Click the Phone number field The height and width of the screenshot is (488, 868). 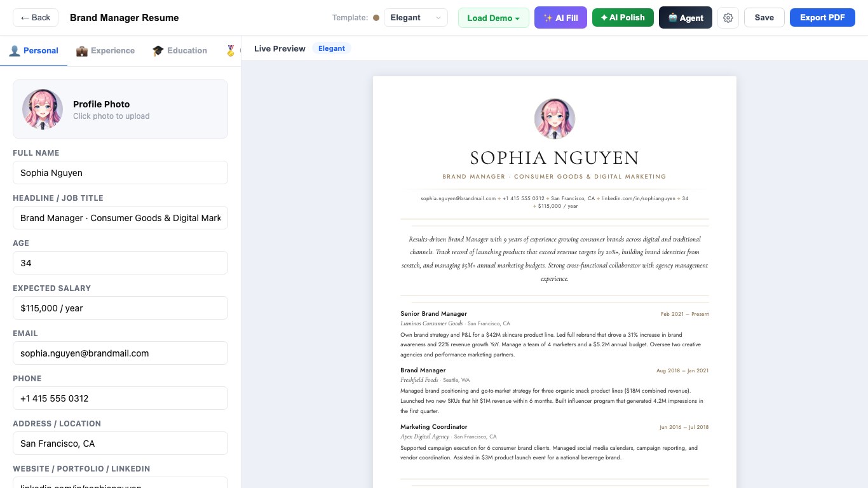120,398
